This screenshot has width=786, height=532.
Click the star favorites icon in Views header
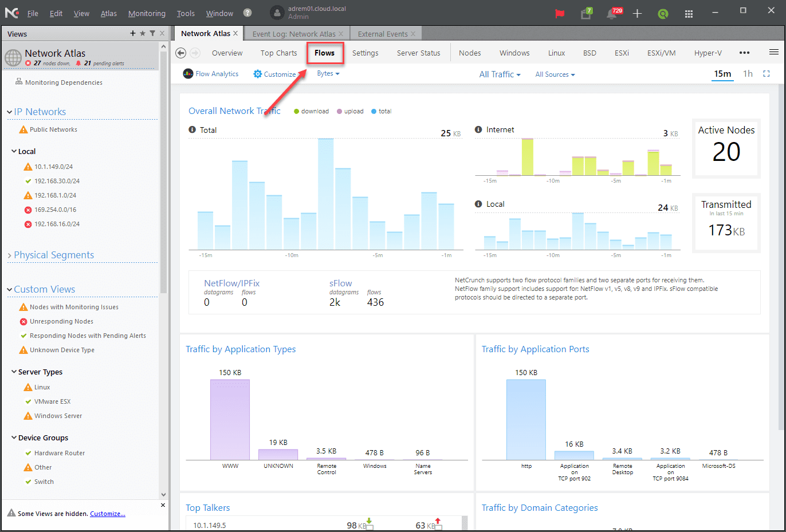click(143, 33)
